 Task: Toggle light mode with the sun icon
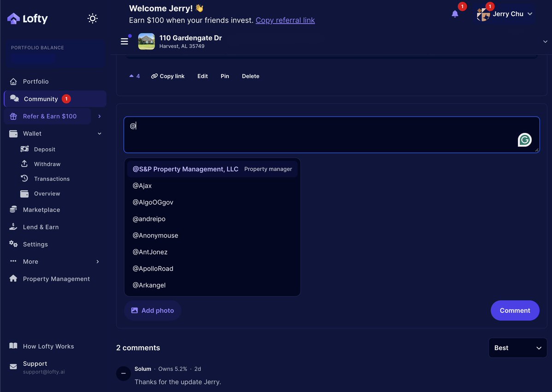click(x=93, y=18)
